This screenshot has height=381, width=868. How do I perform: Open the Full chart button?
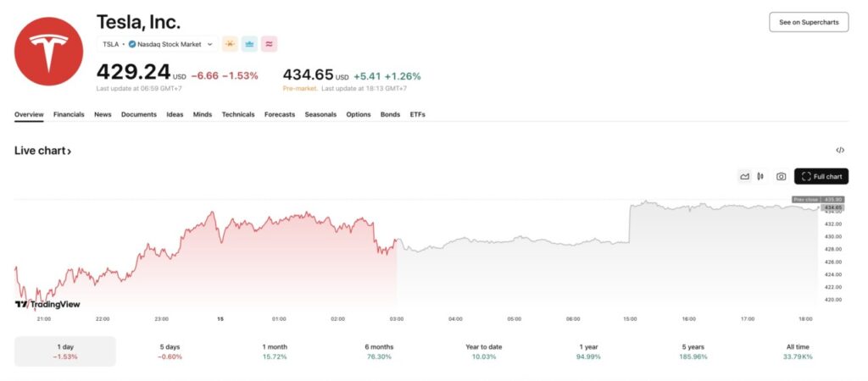(821, 176)
